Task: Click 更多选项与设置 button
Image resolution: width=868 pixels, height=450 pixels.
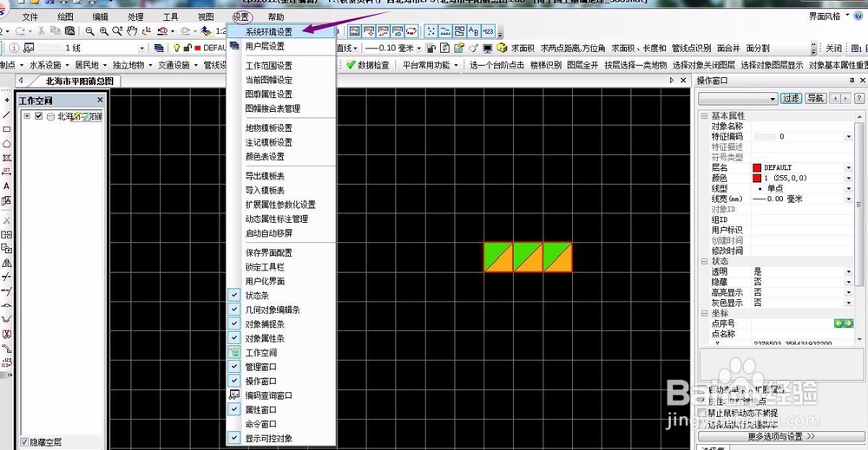Action: tap(781, 436)
